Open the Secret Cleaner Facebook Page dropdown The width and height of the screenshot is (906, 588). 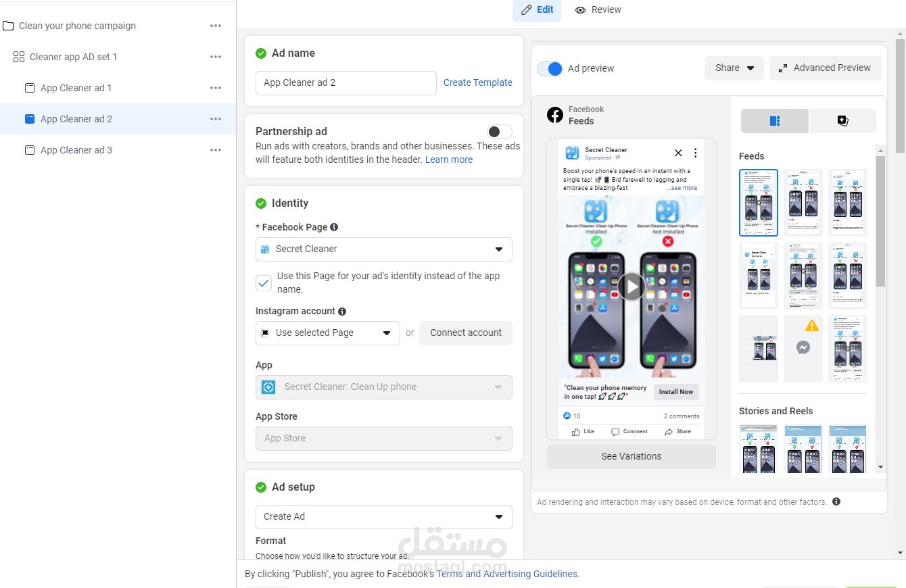[x=383, y=249]
